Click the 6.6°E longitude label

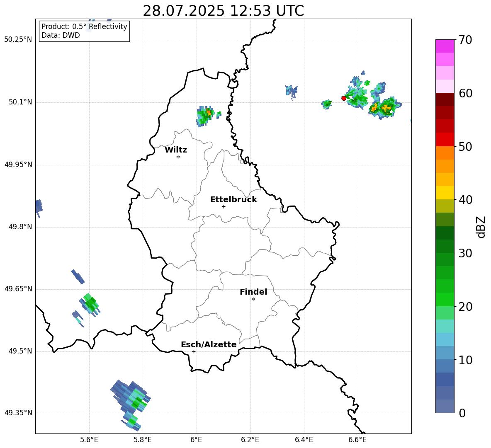357,440
